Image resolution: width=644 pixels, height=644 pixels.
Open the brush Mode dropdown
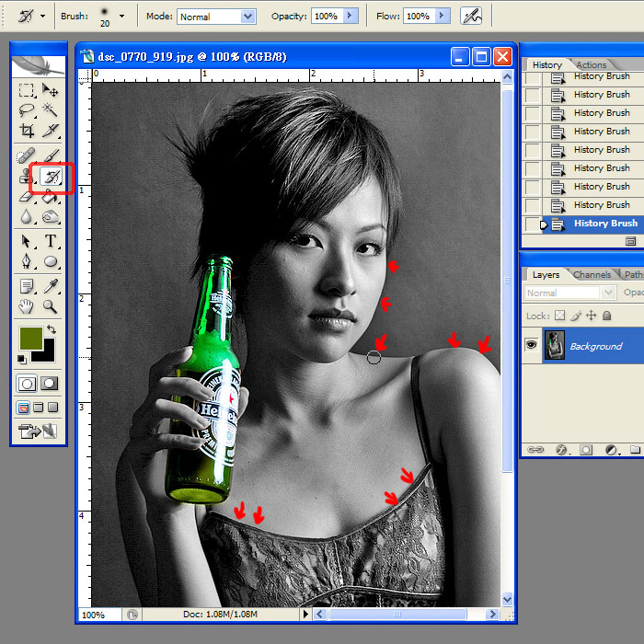(247, 17)
